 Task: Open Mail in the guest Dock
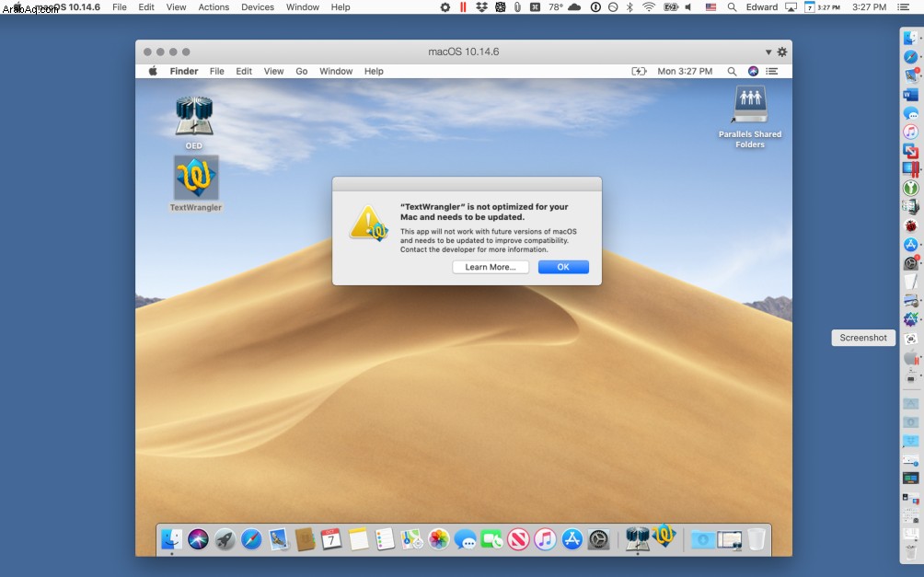point(278,538)
